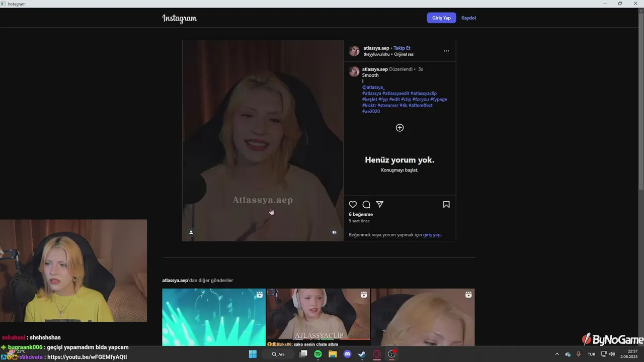Open Spotify from the taskbar

click(x=318, y=354)
